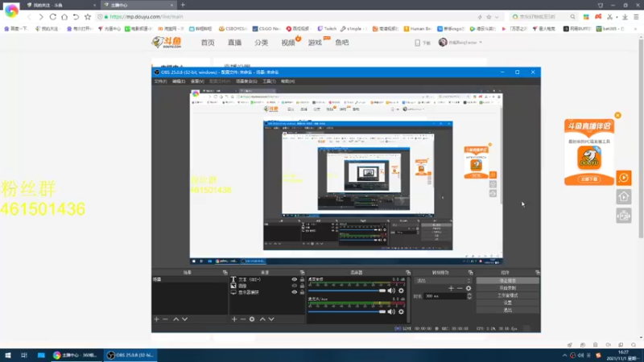Open a new browser tab with plus
The height and width of the screenshot is (362, 644).
(x=183, y=5)
